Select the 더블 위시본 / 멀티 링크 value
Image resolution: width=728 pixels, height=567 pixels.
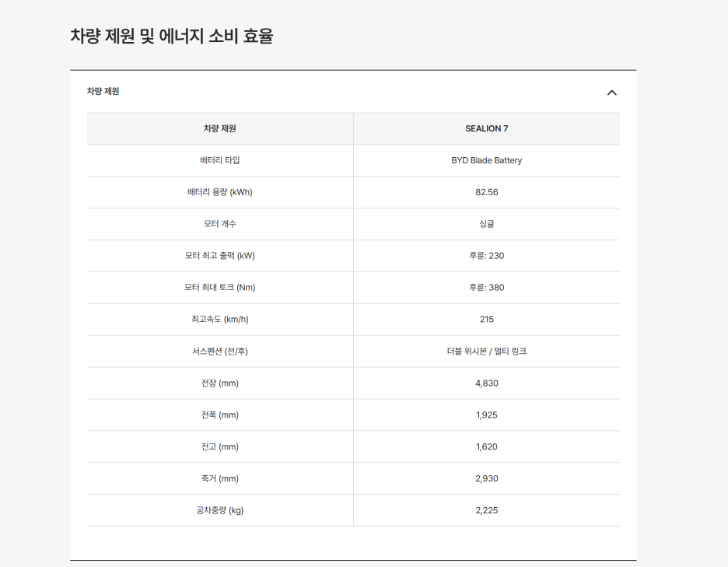[x=487, y=351]
